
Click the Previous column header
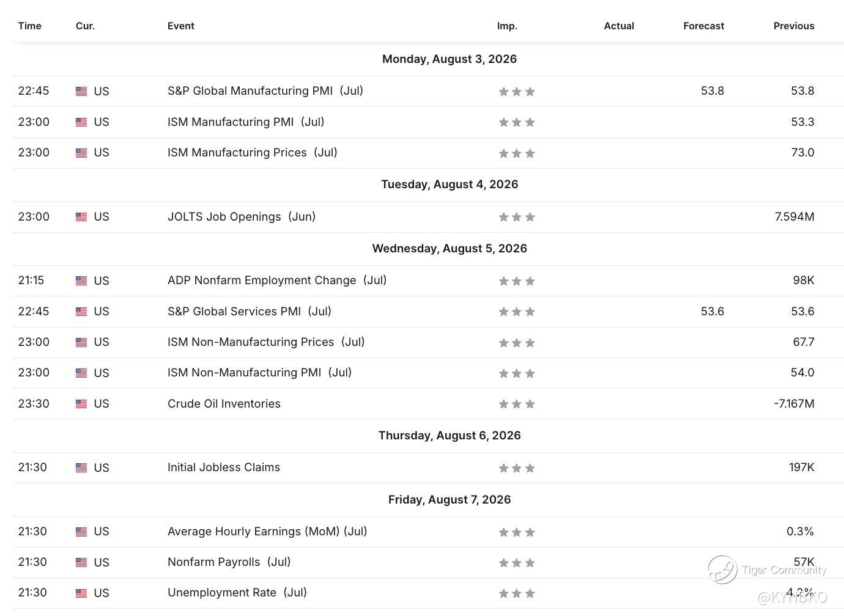click(794, 26)
